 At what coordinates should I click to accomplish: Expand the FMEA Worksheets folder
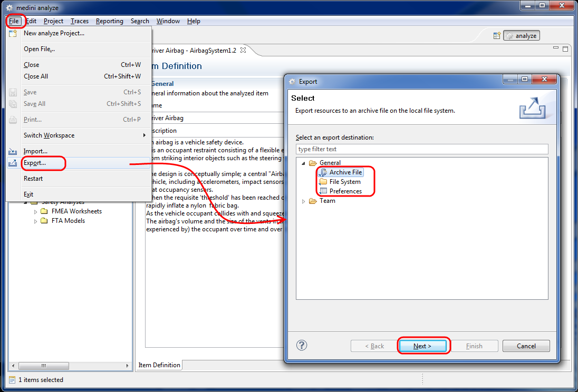coord(36,212)
